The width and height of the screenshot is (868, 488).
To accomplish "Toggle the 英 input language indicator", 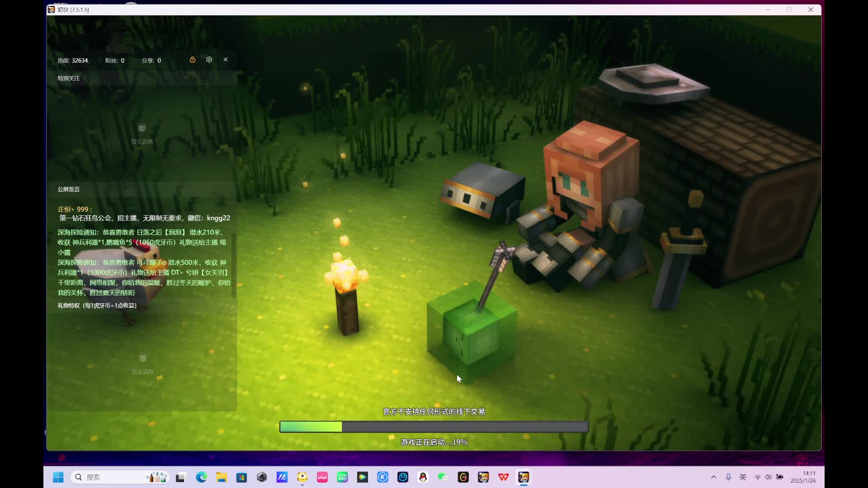I will (743, 477).
